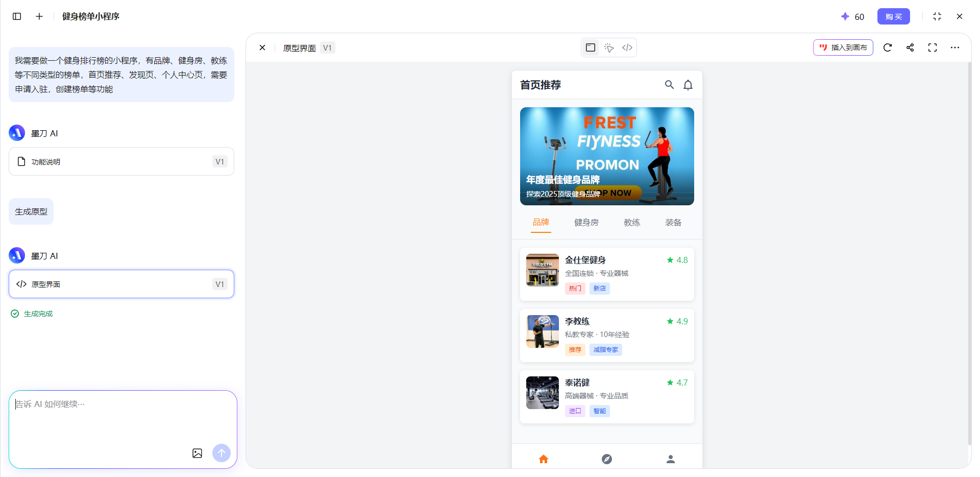
Task: Click the 生成完成 status text
Action: tap(38, 314)
